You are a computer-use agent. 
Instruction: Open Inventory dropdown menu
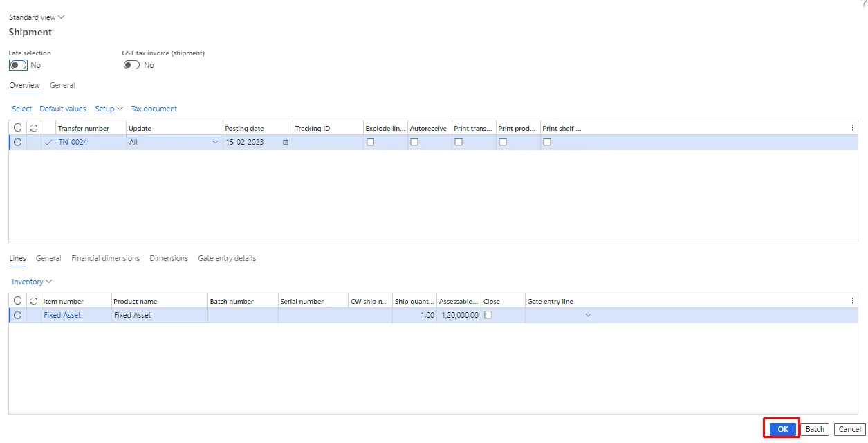pos(32,282)
